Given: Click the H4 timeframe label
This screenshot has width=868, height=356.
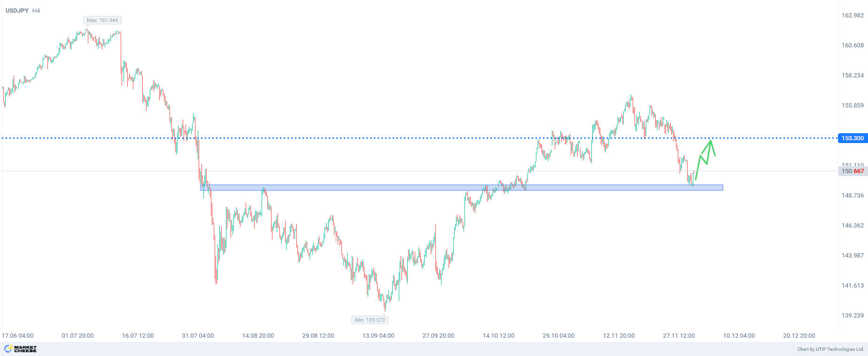Looking at the screenshot, I should click(x=36, y=10).
